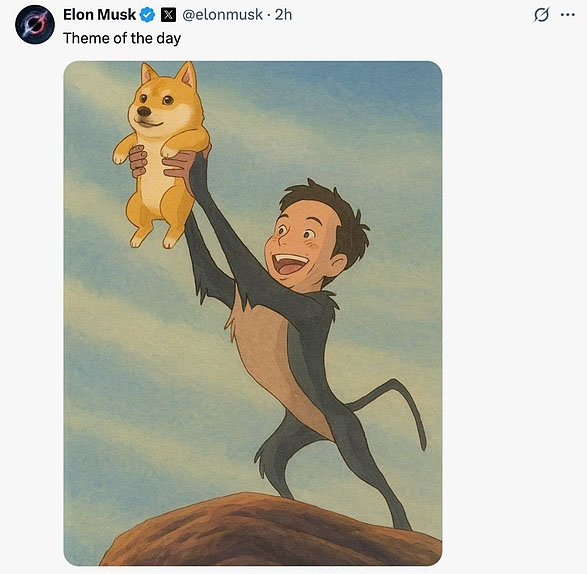Open the three-dot more options menu
The width and height of the screenshot is (587, 574).
pyautogui.click(x=568, y=15)
